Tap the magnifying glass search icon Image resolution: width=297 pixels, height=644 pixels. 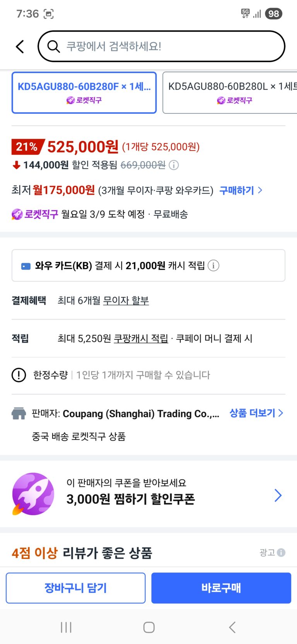click(x=53, y=46)
